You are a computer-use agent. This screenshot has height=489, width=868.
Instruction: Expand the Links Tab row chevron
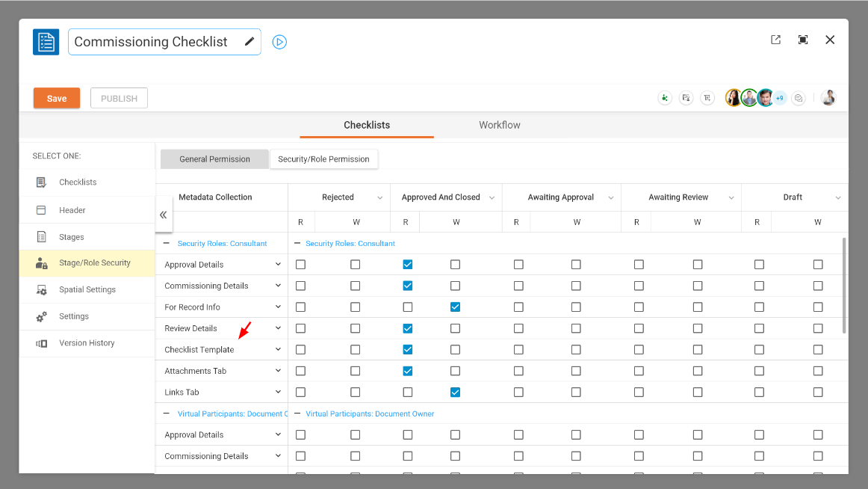[x=278, y=392]
